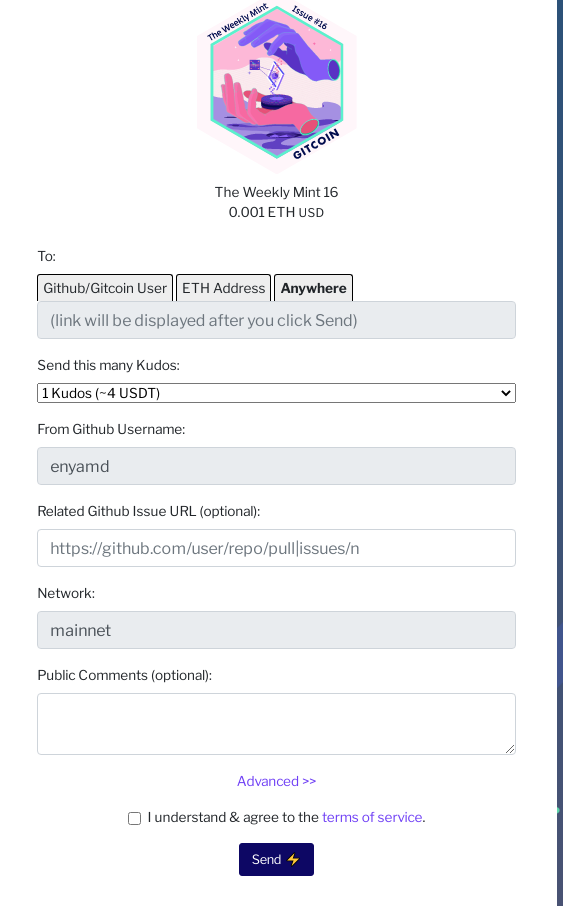Image resolution: width=563 pixels, height=906 pixels.
Task: Select the Github/Gitcoin User tab
Action: 105,288
